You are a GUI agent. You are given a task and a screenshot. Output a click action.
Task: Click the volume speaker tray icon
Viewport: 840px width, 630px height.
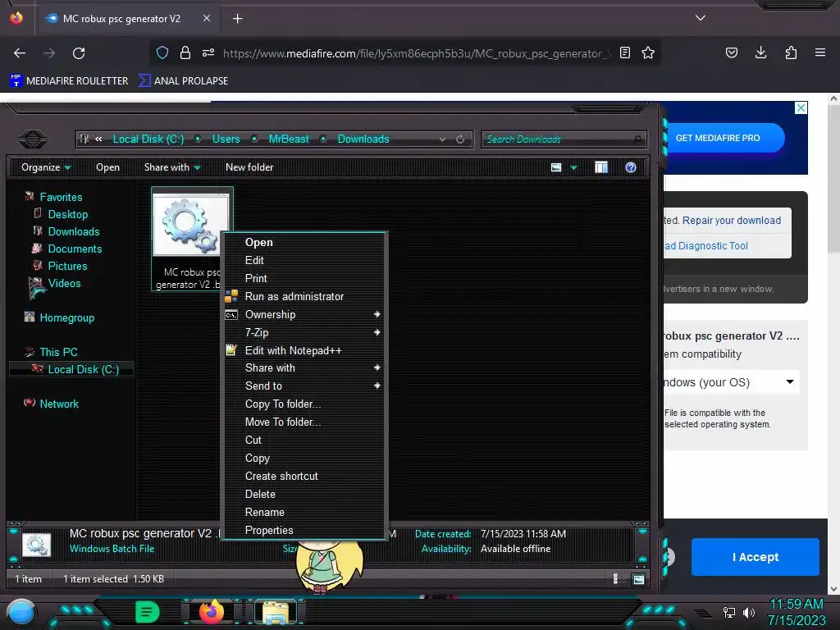pyautogui.click(x=748, y=612)
